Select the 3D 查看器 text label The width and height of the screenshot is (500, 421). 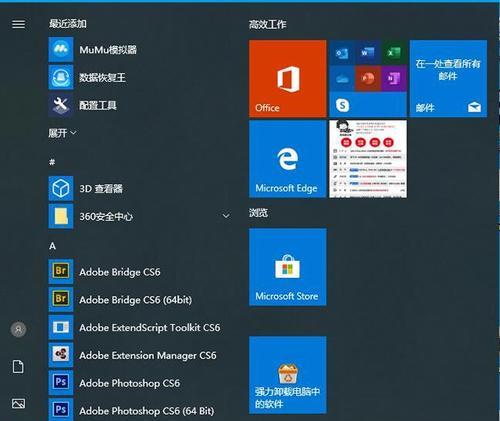pyautogui.click(x=101, y=189)
